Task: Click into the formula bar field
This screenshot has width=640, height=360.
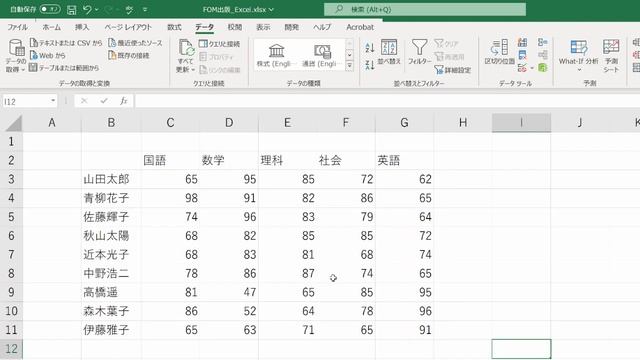Action: pyautogui.click(x=387, y=101)
